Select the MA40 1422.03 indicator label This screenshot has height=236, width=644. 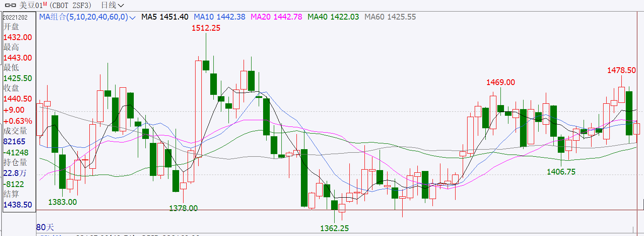click(333, 17)
